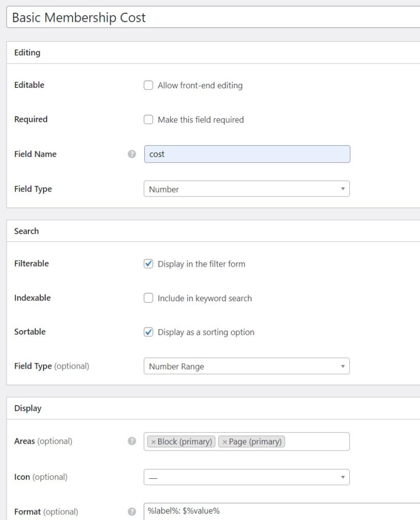Click the Editing section header
Image resolution: width=420 pixels, height=520 pixels.
click(x=26, y=52)
